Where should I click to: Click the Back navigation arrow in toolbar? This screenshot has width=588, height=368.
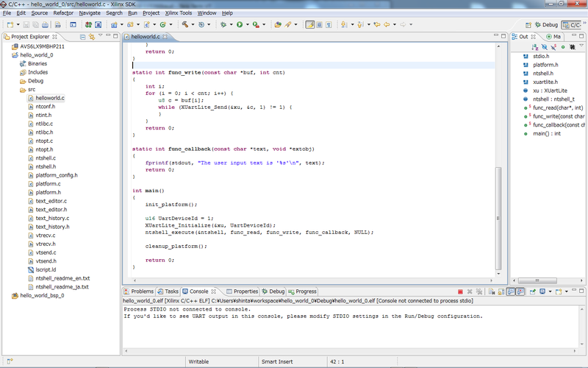pos(387,24)
